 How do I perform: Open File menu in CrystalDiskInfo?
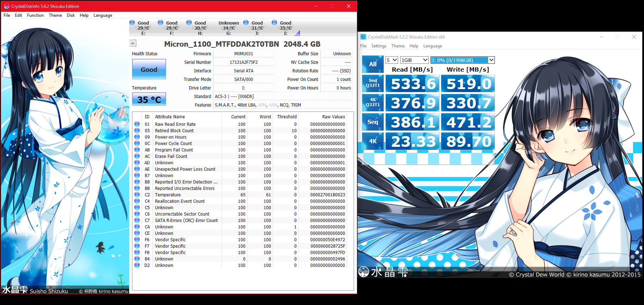pos(7,15)
